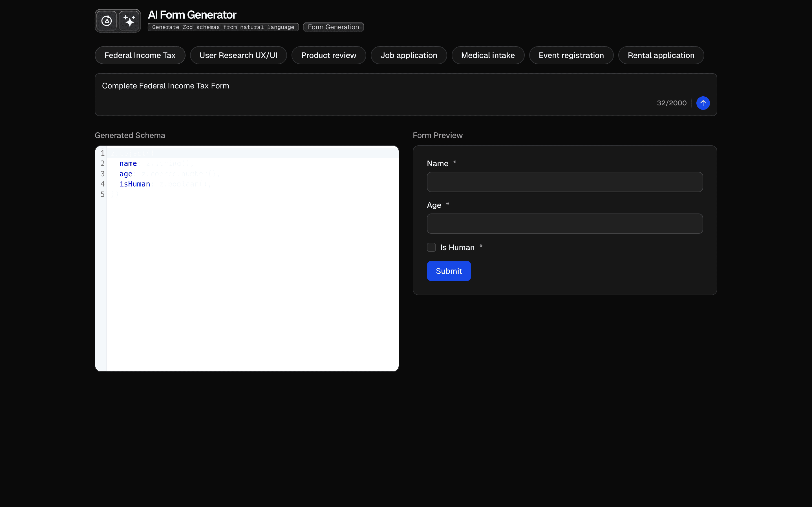Select the Medical intake preset
This screenshot has height=507, width=812.
pos(487,55)
